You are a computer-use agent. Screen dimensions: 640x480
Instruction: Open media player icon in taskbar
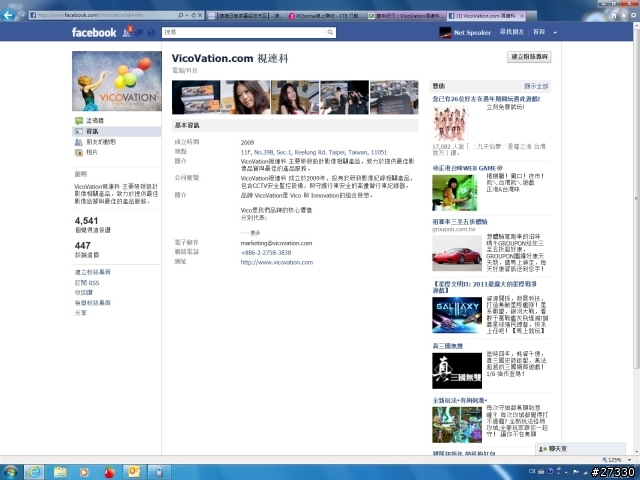pyautogui.click(x=84, y=472)
